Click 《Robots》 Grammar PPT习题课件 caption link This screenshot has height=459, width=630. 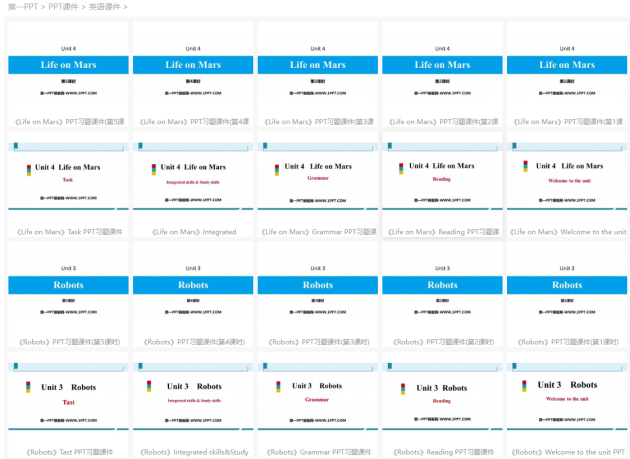317,452
